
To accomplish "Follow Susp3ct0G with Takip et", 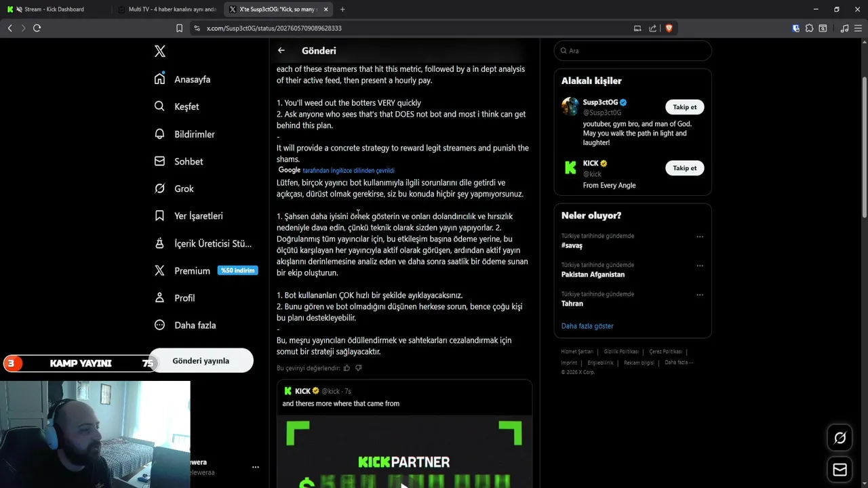I will point(684,107).
